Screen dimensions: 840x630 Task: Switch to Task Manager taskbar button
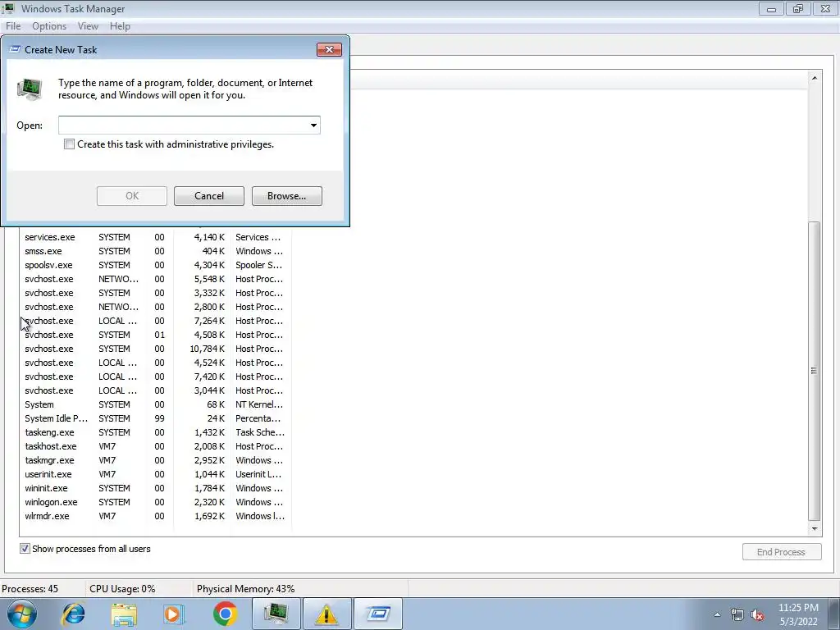(x=276, y=614)
